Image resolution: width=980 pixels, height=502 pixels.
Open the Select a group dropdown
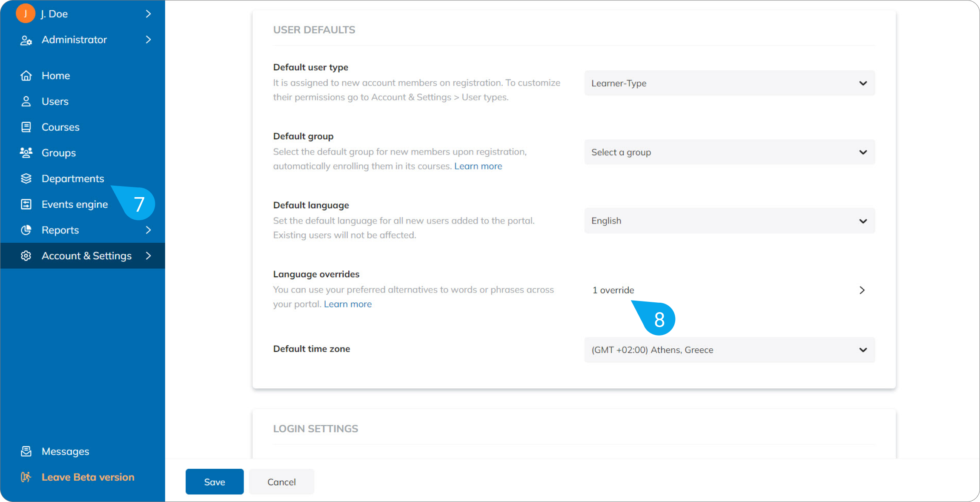[730, 152]
